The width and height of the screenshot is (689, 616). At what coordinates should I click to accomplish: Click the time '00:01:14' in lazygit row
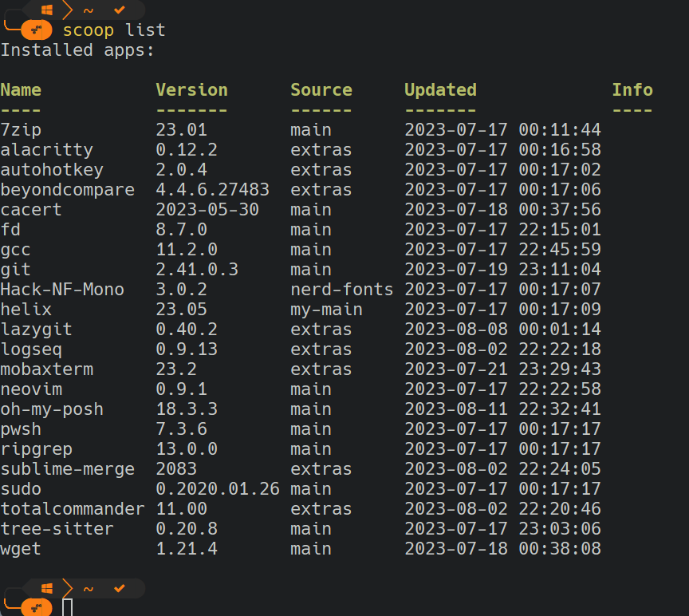tap(560, 330)
